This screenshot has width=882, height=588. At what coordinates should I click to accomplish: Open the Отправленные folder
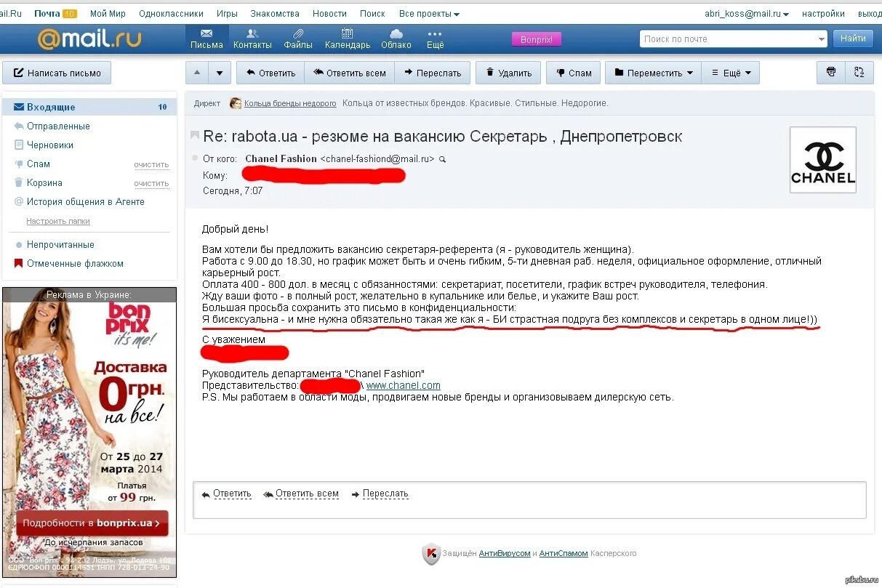point(58,126)
